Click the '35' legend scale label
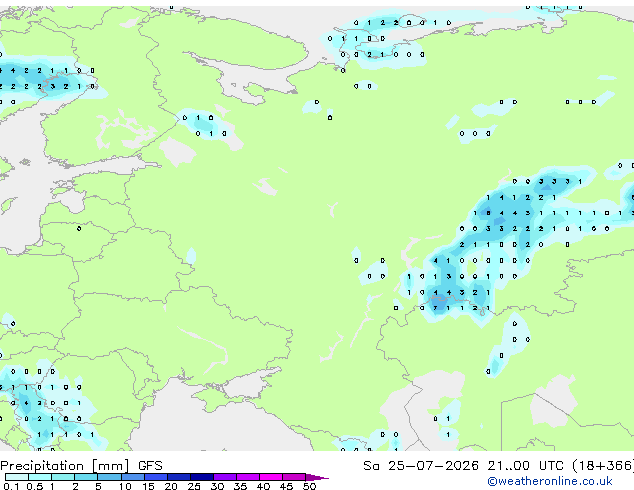634x490 pixels. click(x=240, y=486)
